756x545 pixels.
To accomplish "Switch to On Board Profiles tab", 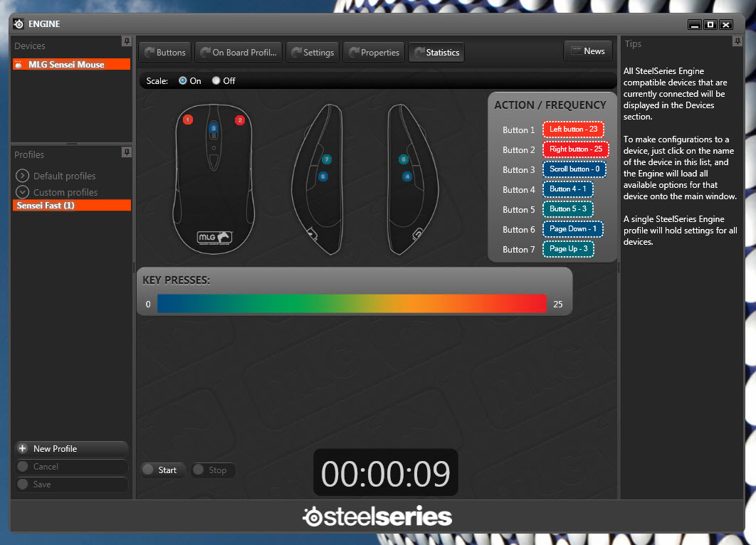I will pyautogui.click(x=238, y=52).
